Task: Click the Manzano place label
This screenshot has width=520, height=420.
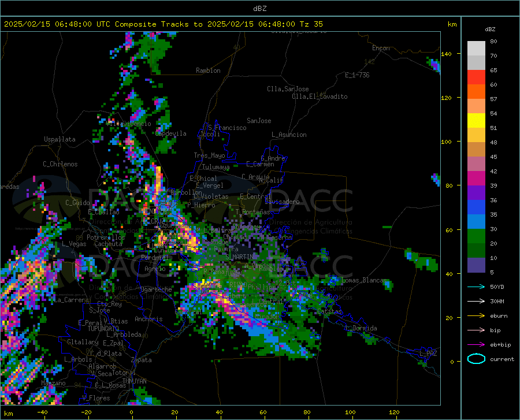Action: click(53, 383)
